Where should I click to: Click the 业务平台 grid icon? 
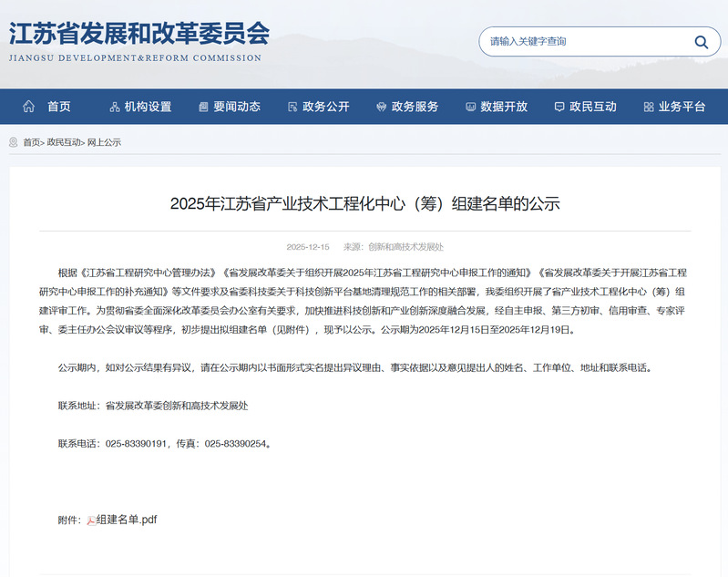point(648,107)
